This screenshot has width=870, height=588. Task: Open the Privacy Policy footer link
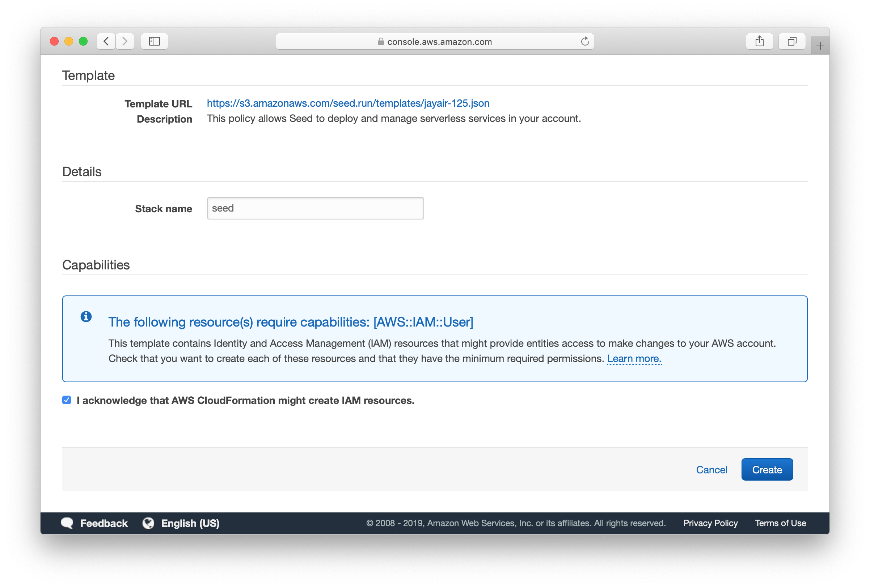[x=710, y=523]
